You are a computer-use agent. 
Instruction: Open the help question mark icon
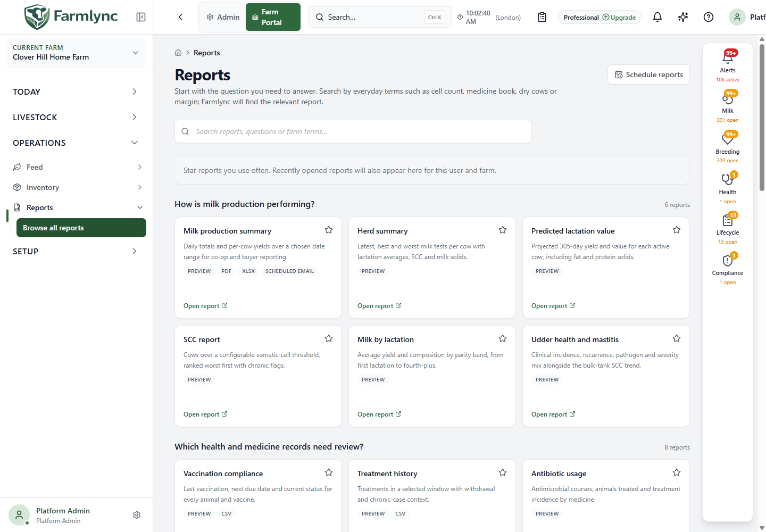[709, 17]
